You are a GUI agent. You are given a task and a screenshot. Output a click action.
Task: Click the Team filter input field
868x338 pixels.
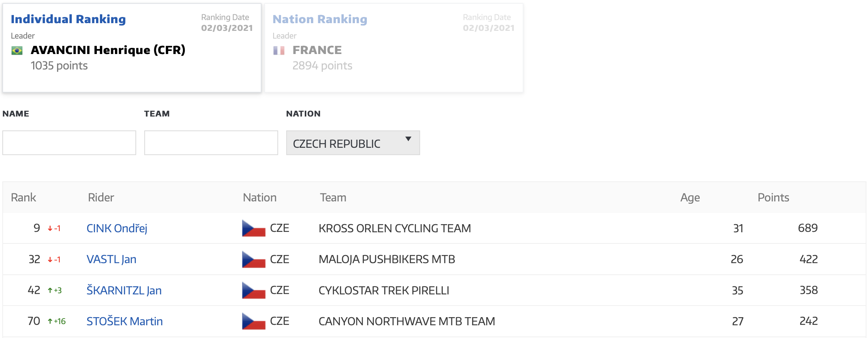tap(211, 143)
